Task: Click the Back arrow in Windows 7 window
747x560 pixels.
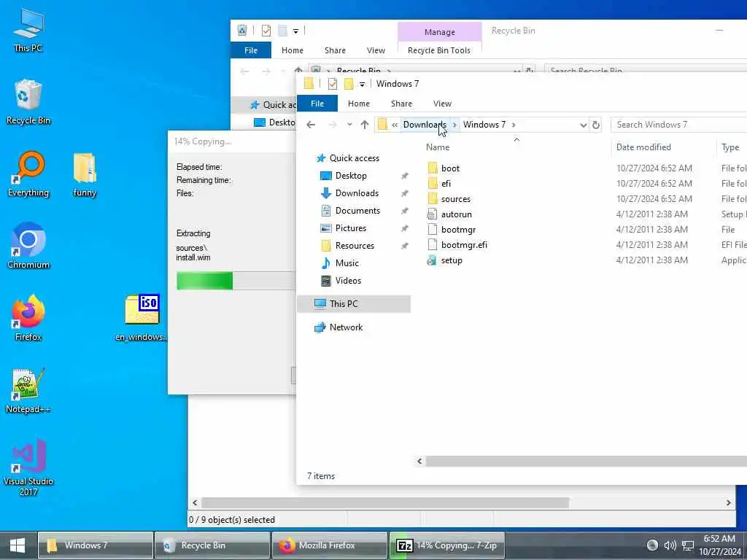Action: click(x=311, y=125)
